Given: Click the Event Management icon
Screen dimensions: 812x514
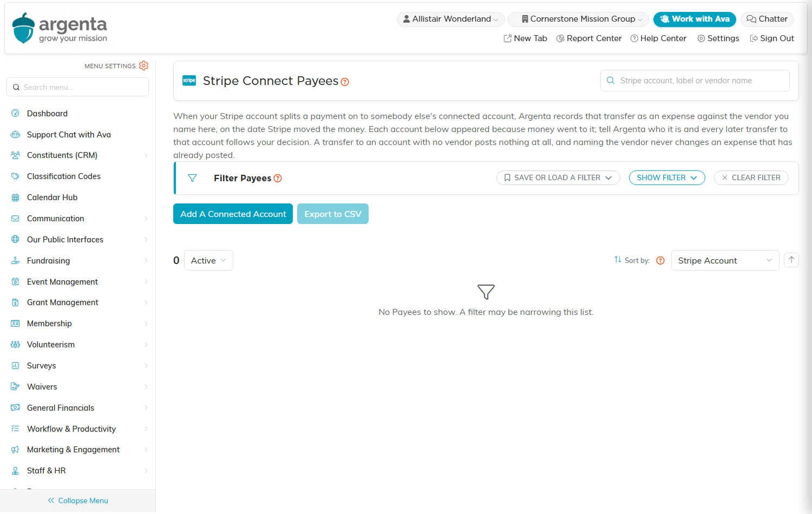Looking at the screenshot, I should [15, 282].
